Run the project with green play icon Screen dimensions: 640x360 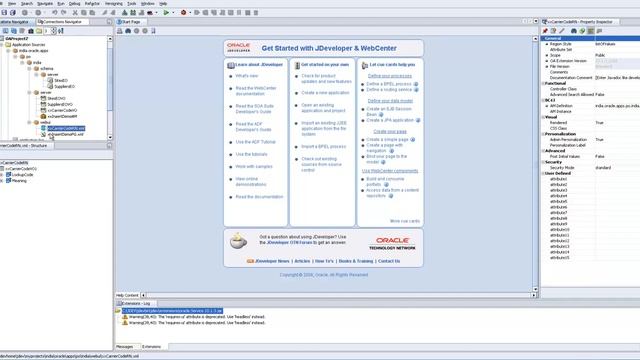[166, 13]
